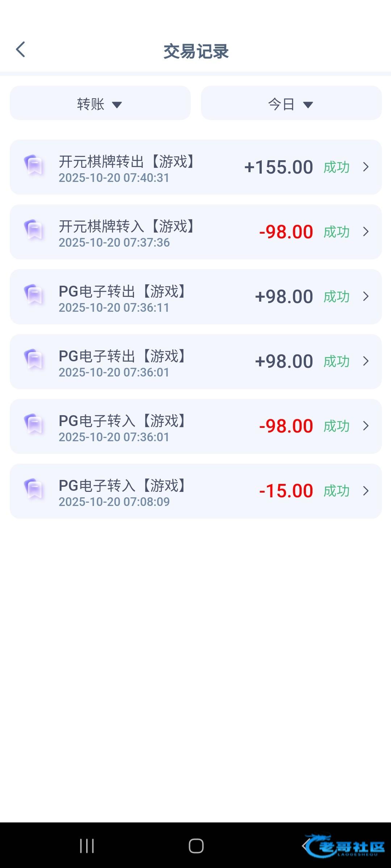Tap the -98.00 amount at 07:37:36
Viewport: 391px width, 868px height.
coord(286,232)
